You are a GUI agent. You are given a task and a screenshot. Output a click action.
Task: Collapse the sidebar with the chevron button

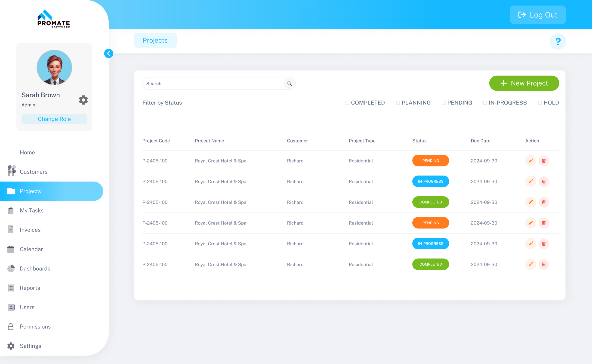click(109, 53)
